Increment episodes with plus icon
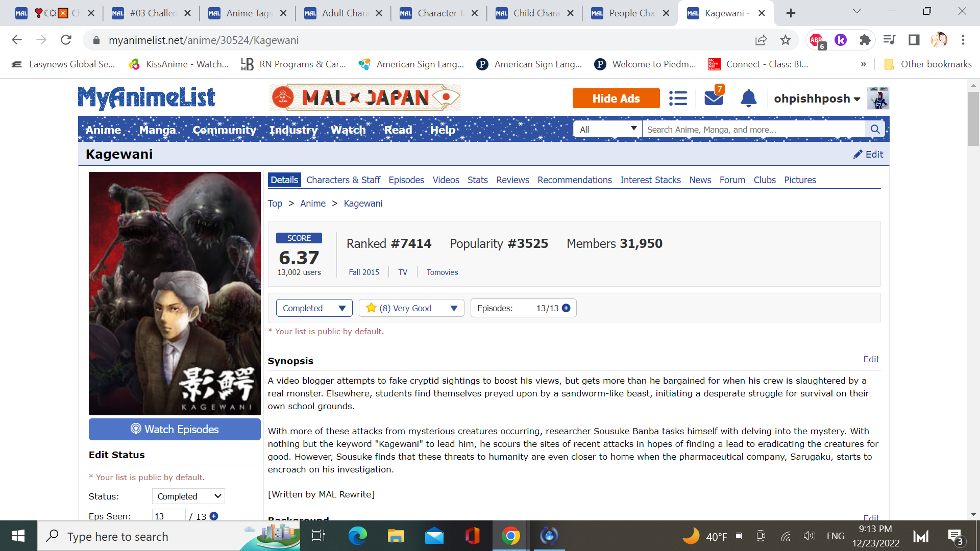Viewport: 980px width, 551px height. point(566,308)
